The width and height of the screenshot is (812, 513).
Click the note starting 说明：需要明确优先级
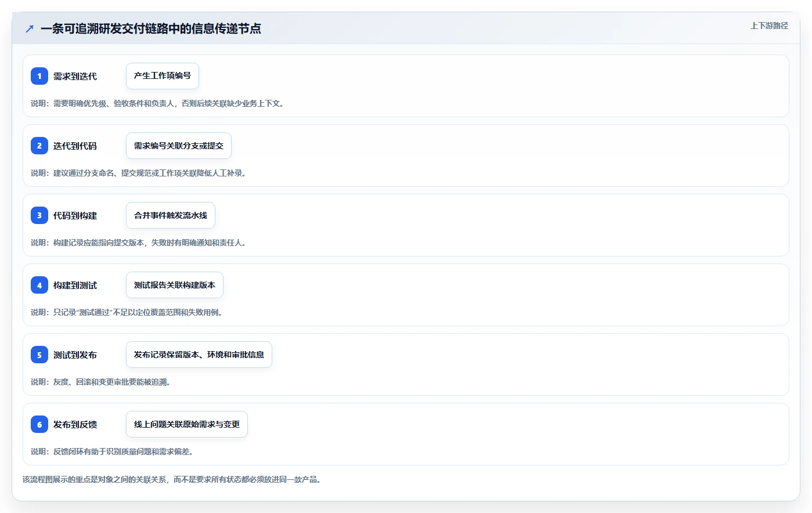tap(157, 103)
